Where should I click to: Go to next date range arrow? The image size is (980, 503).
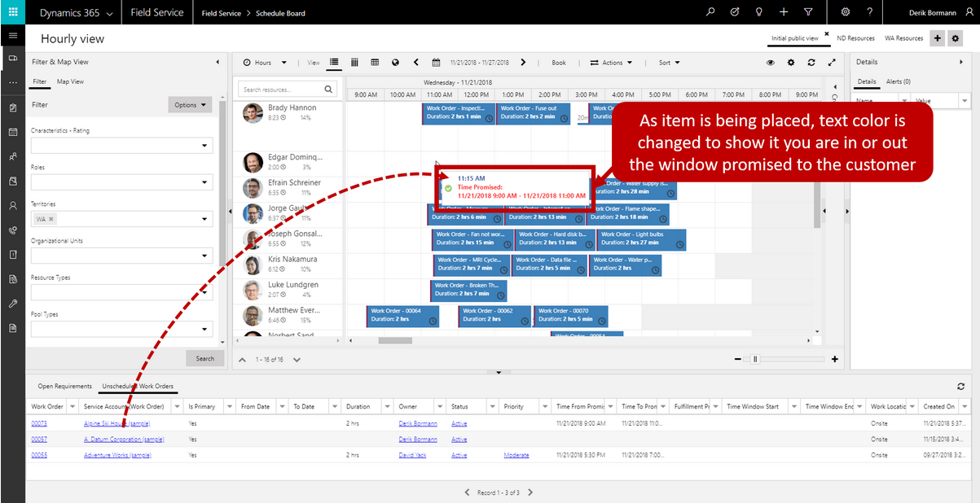coord(523,63)
